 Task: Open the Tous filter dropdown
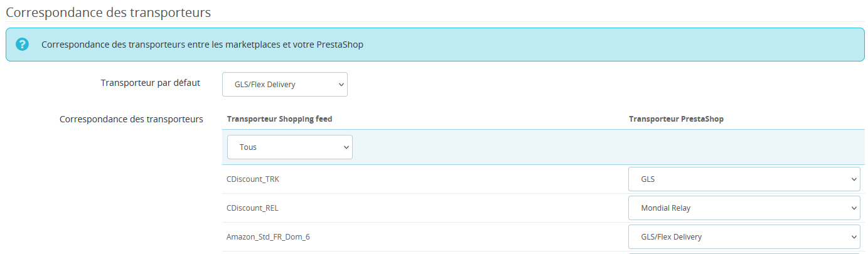[290, 147]
